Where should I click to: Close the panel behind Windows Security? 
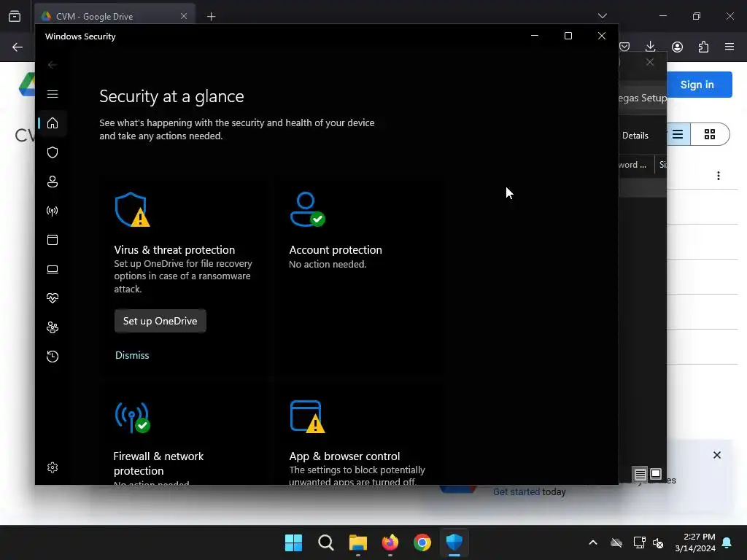[650, 63]
